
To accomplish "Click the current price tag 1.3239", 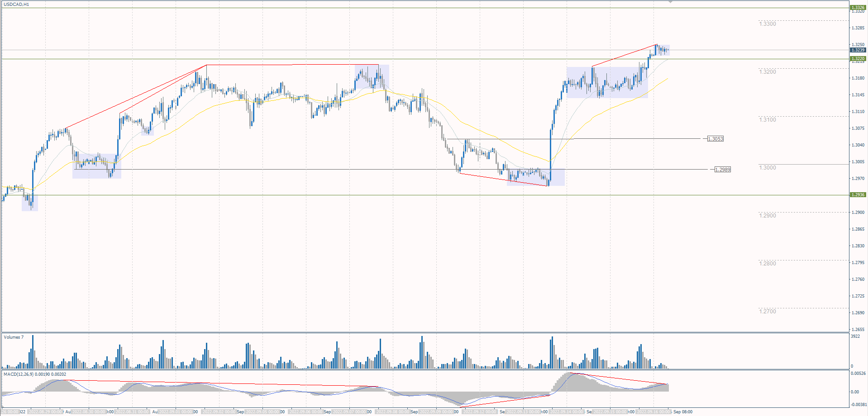I will point(858,50).
